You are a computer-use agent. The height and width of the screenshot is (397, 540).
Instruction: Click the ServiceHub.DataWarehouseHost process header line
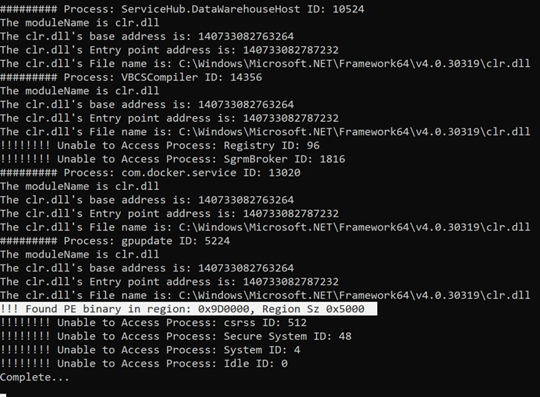(x=182, y=9)
